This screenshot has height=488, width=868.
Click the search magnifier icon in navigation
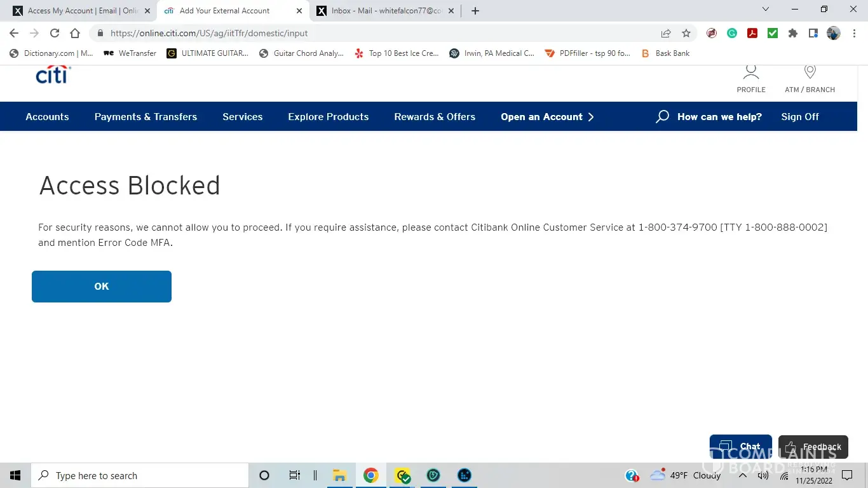click(662, 117)
